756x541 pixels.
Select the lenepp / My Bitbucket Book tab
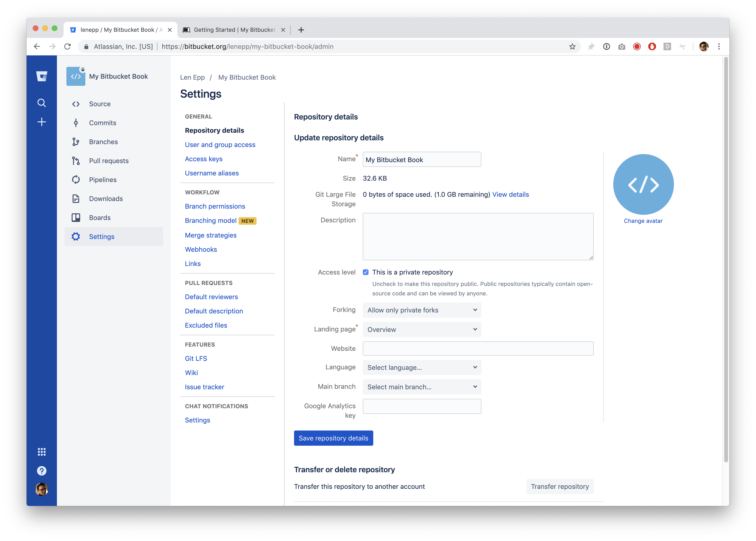click(121, 30)
